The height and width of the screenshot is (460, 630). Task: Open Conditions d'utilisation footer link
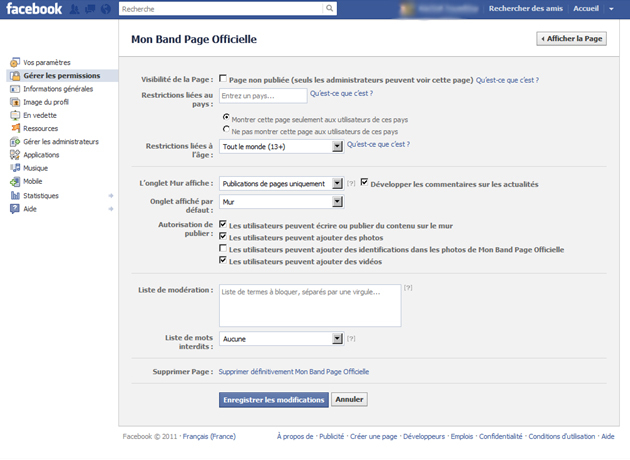[562, 436]
